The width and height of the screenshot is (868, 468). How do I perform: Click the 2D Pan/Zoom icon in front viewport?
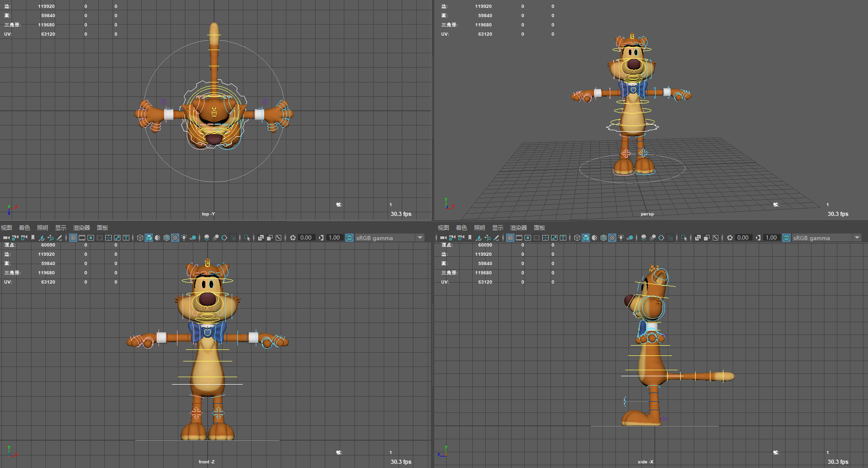tap(50, 238)
